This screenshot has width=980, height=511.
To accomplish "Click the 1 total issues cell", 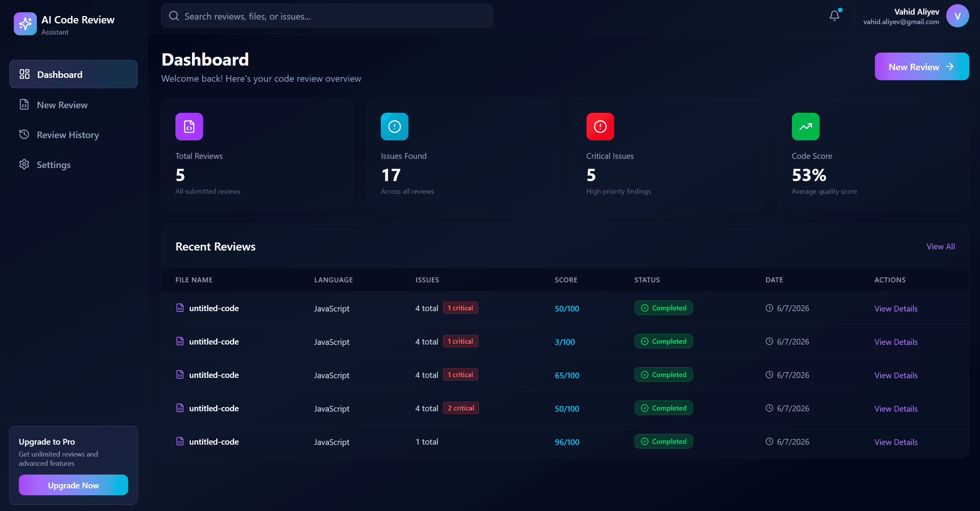I will 427,442.
